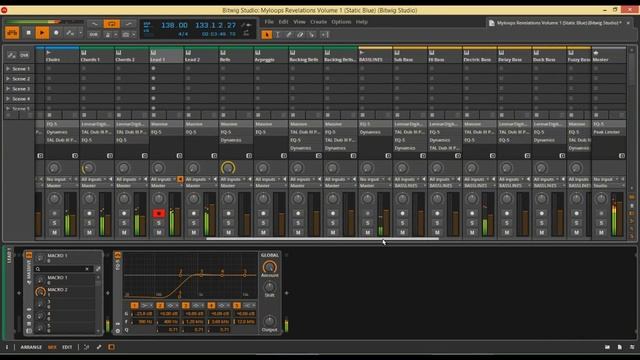The image size is (640, 360).
Task: Click the tempo value 138.00
Action: click(x=174, y=25)
